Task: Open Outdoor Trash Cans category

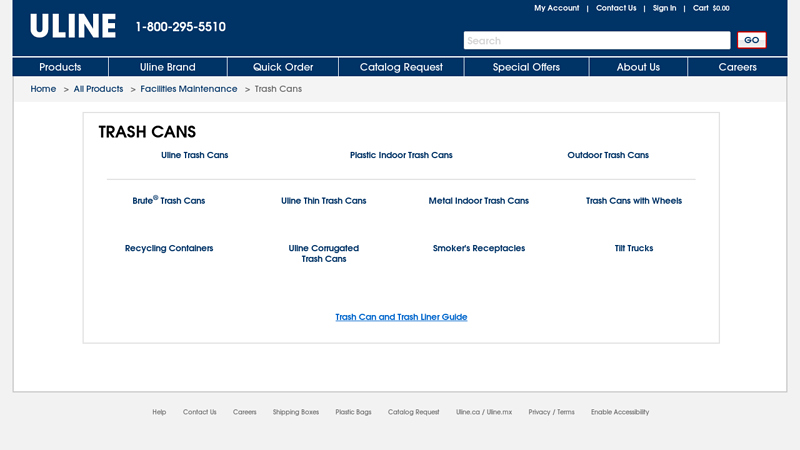Action: coord(608,155)
